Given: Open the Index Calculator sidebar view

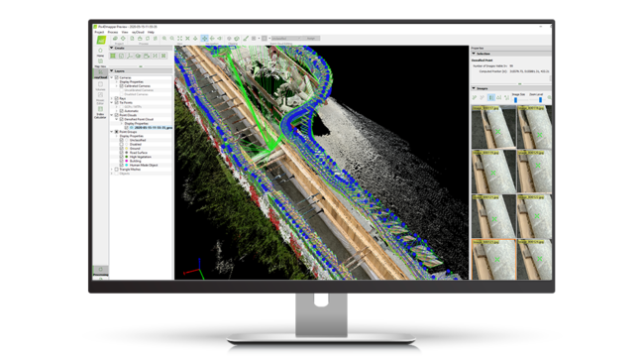Looking at the screenshot, I should 100,112.
